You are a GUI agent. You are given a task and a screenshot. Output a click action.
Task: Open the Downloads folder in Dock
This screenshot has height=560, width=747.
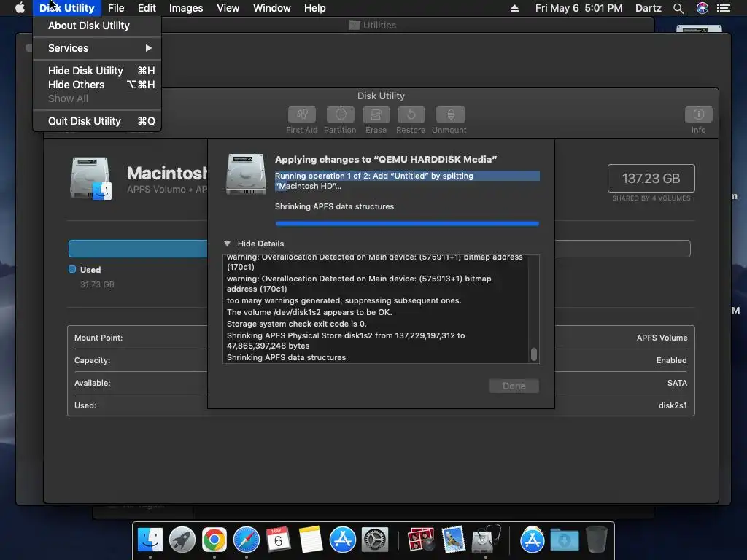[565, 540]
